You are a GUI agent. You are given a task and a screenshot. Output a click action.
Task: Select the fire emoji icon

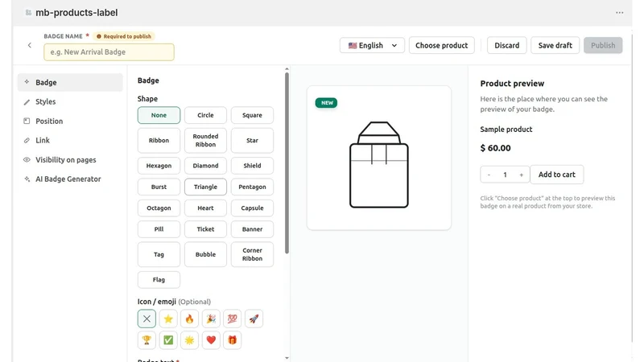[189, 319]
